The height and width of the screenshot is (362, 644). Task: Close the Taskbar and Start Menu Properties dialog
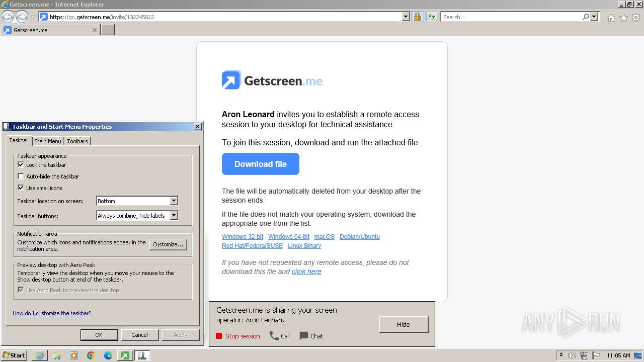click(198, 127)
